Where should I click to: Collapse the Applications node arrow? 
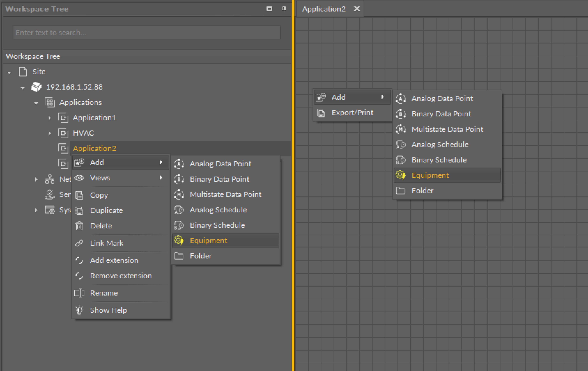(x=36, y=103)
